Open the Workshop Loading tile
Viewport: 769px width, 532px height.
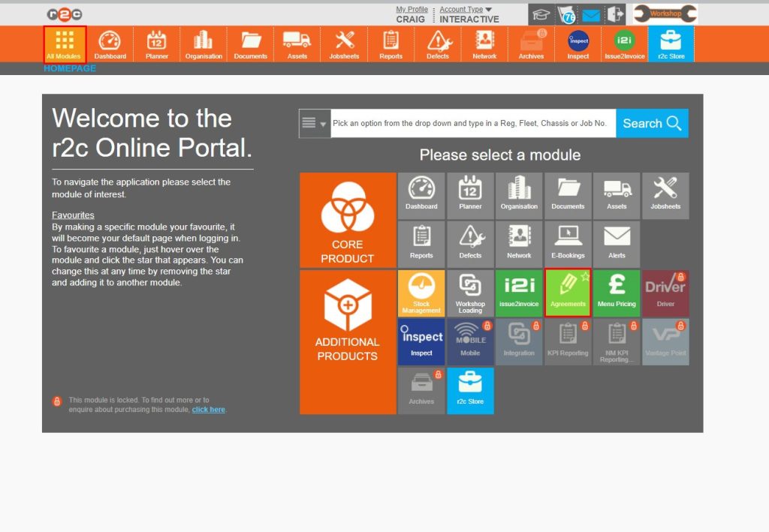tap(470, 293)
